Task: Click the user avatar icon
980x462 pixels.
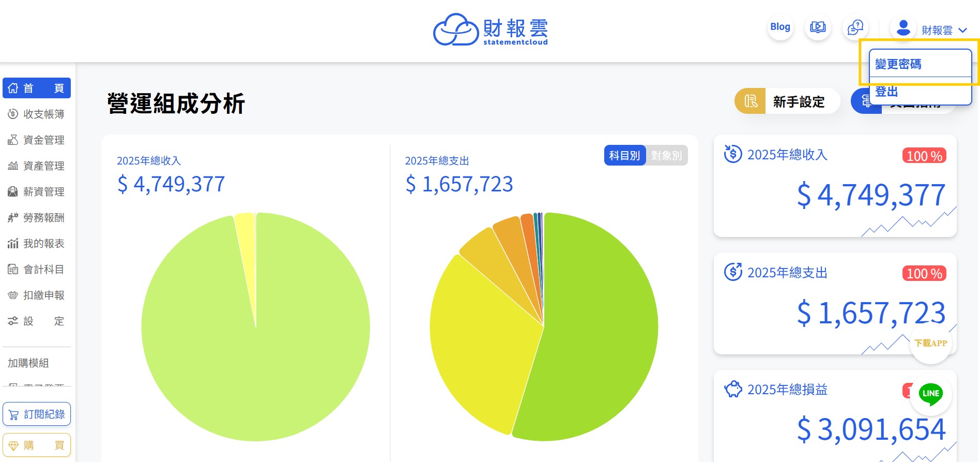Action: [903, 28]
